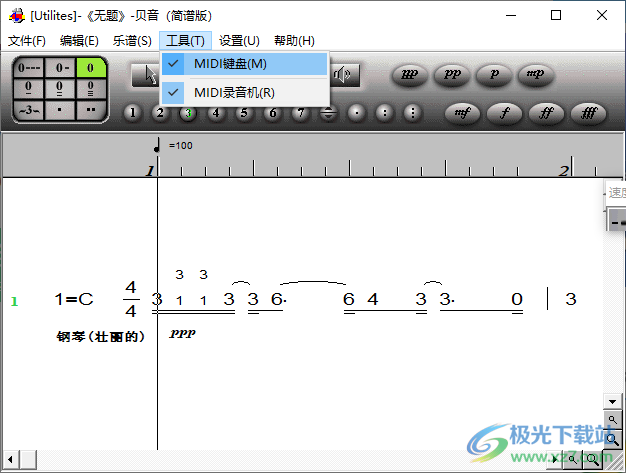Apply mp dynamic marking button

click(536, 75)
